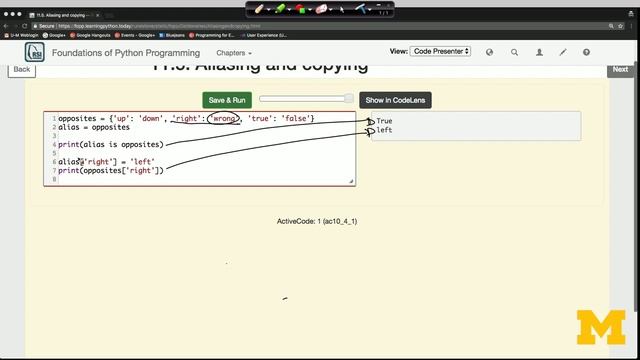Open the text tool options arrow
This screenshot has height=360, width=640.
point(370,9)
